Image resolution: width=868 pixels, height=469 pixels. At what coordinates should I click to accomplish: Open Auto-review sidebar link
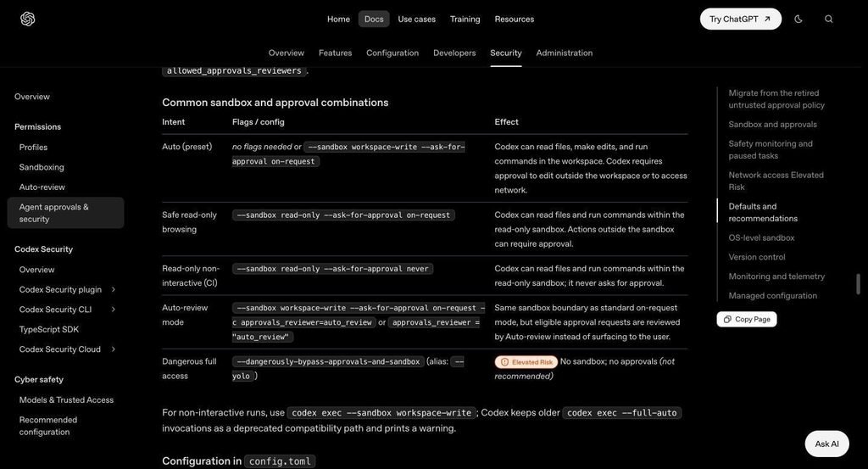click(x=42, y=187)
